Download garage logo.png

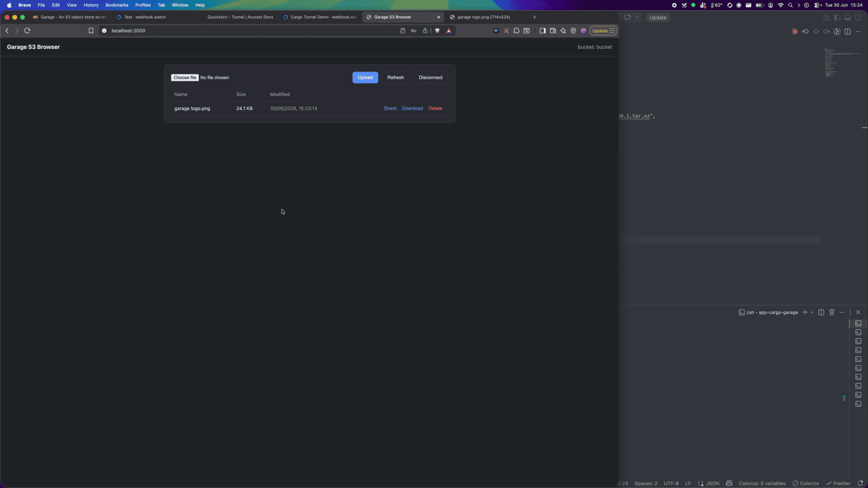coord(412,108)
